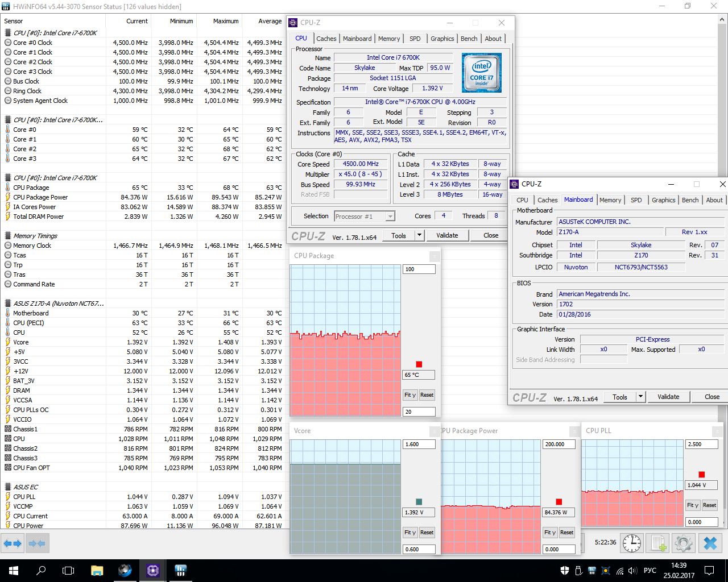Open Graphics tab in CPU-Z Mainboard window
Screen dimensions: 728x582
[x=664, y=200]
